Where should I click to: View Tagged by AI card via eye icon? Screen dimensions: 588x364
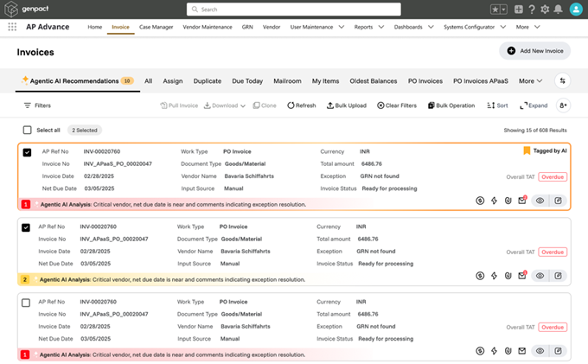[x=540, y=201]
